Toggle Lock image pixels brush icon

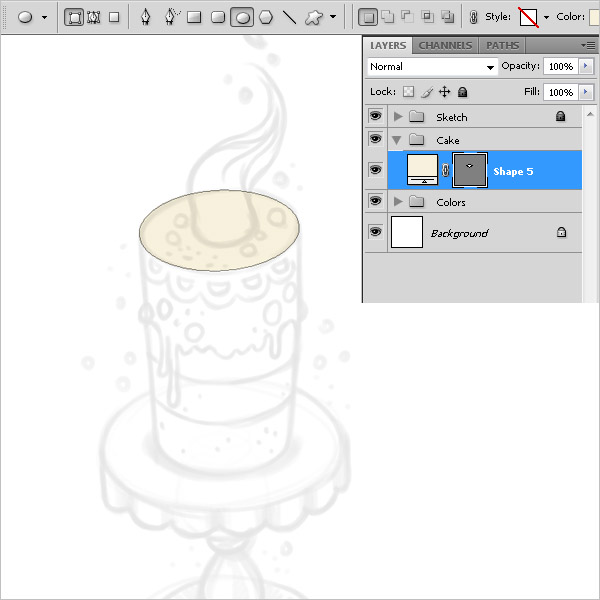[427, 92]
